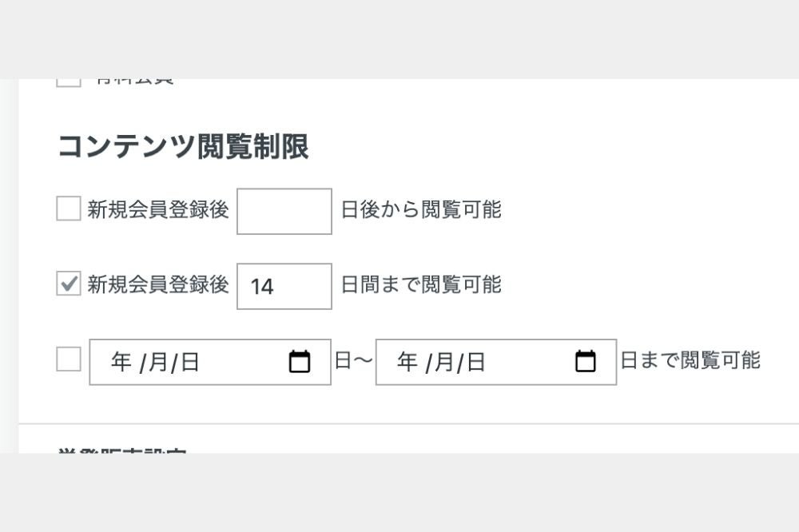Uncheck the 14日間まで閲覧可能 option

(68, 286)
